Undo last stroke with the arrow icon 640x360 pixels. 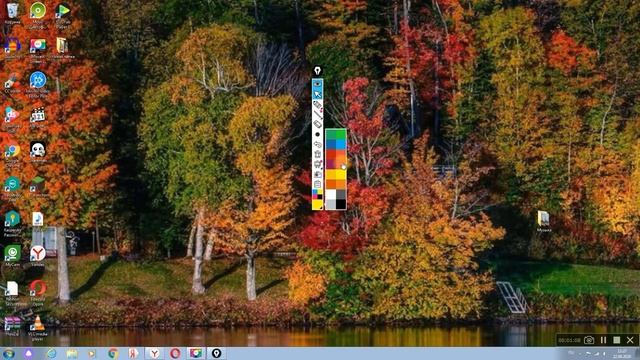(x=318, y=144)
